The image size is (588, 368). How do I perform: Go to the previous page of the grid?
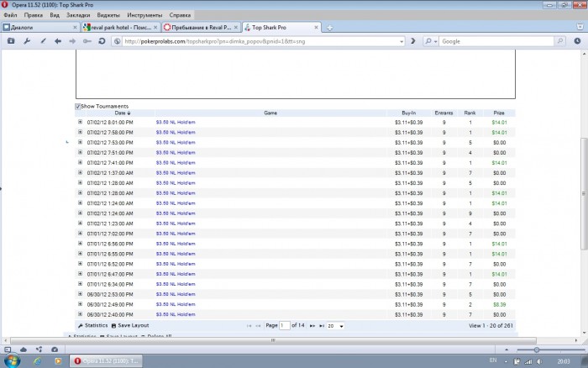pos(258,326)
